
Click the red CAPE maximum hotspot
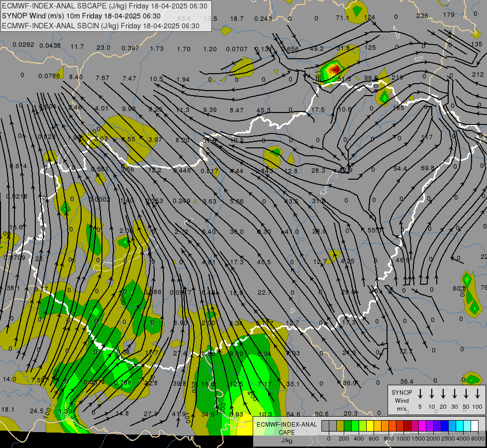(x=335, y=69)
